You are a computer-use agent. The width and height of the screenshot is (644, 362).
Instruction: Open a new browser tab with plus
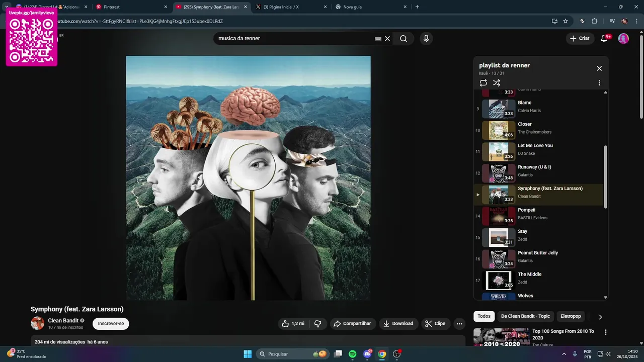point(417,7)
